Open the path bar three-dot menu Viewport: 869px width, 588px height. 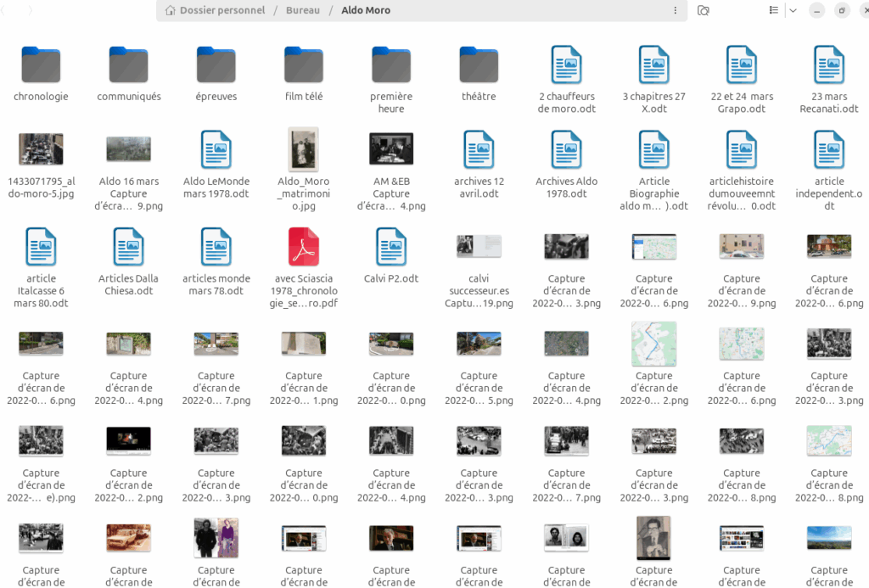tap(676, 10)
